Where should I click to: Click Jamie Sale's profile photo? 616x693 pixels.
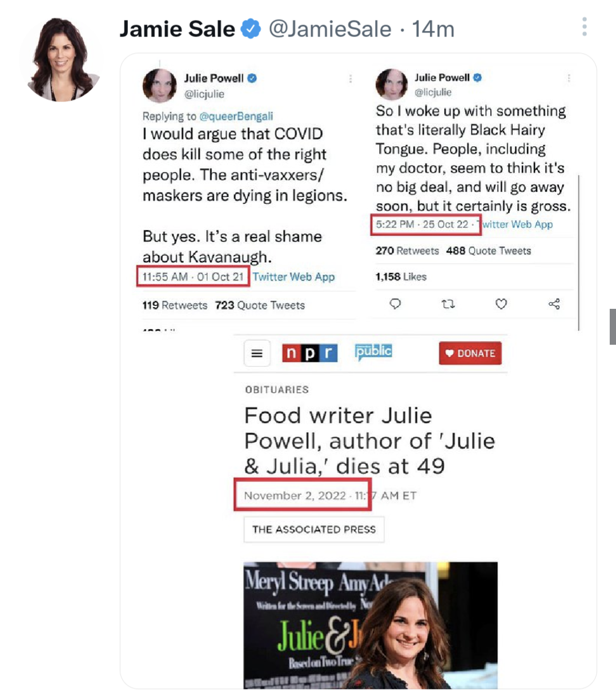pyautogui.click(x=61, y=59)
